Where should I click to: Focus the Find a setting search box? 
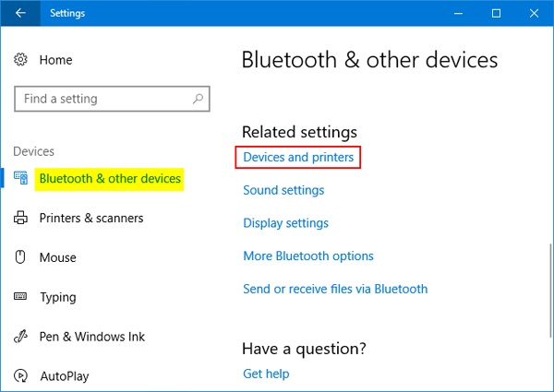tap(102, 99)
